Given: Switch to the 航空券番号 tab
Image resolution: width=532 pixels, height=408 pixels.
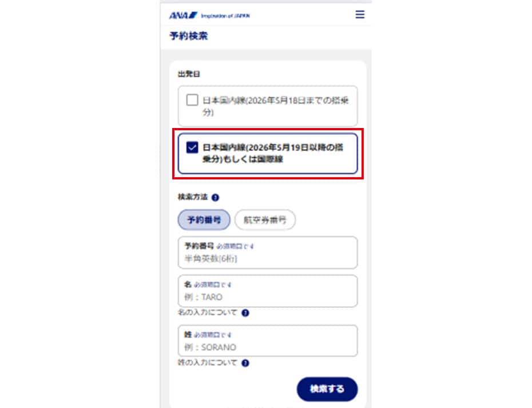Looking at the screenshot, I should tap(265, 220).
